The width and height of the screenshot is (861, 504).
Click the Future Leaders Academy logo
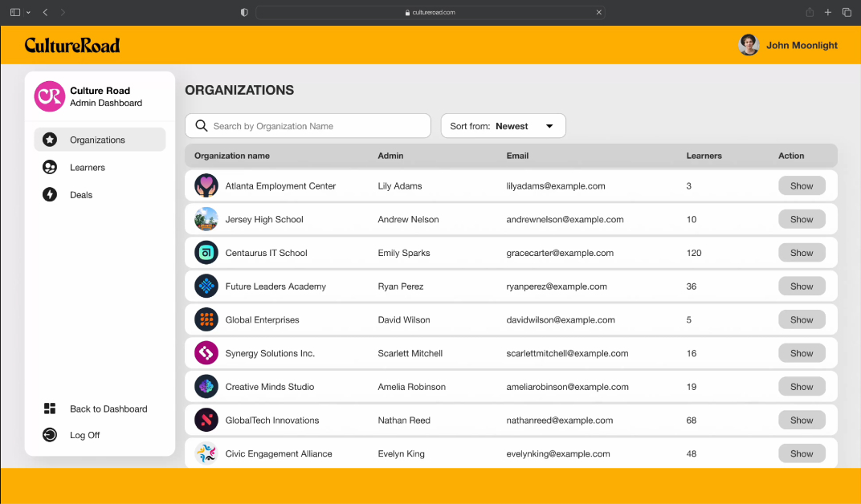(x=206, y=287)
